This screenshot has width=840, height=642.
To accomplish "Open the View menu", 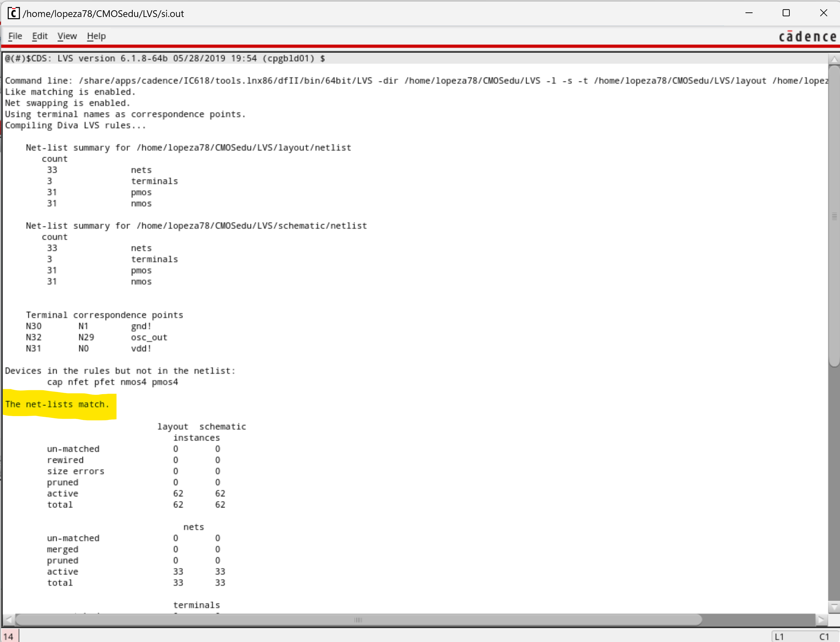I will [67, 36].
